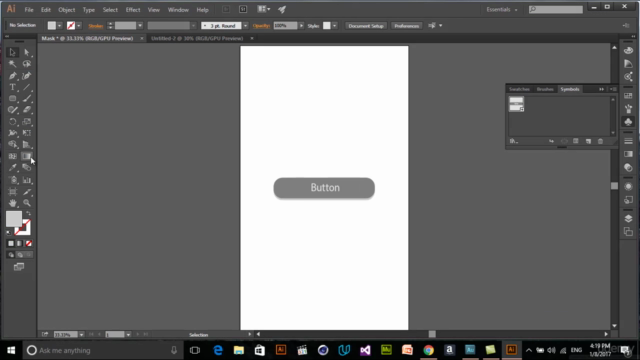Select the Rotate tool
Screen dimensions: 640x360
[x=12, y=121]
